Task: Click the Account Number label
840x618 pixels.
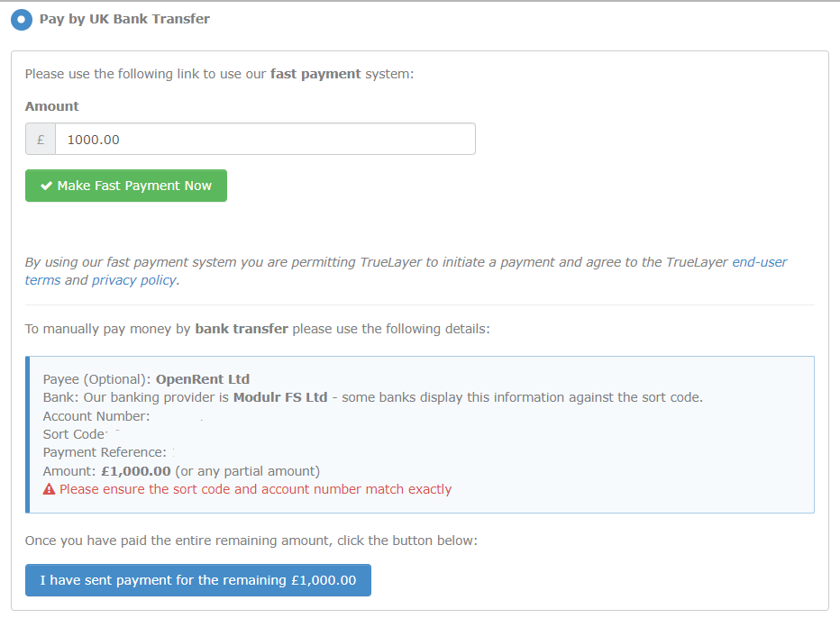Action: click(x=96, y=416)
